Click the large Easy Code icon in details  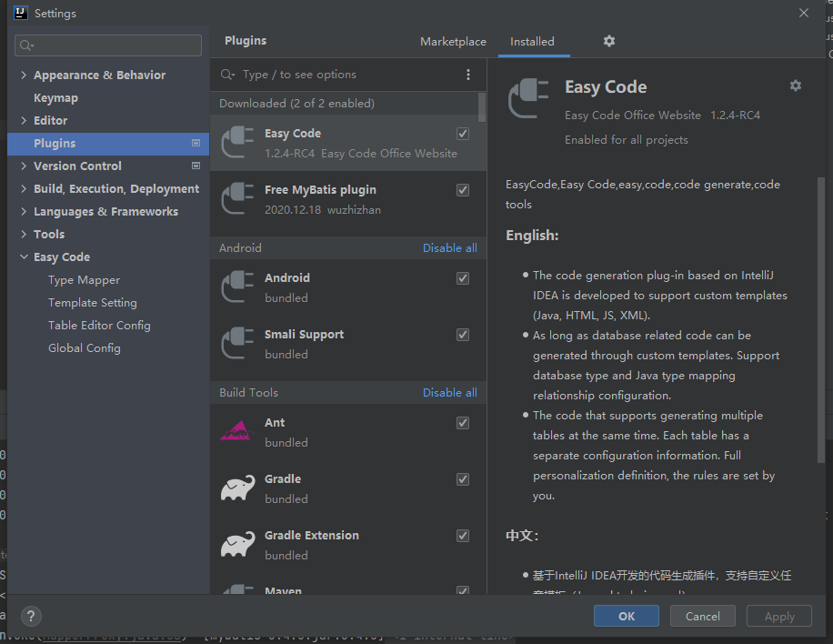coord(528,98)
